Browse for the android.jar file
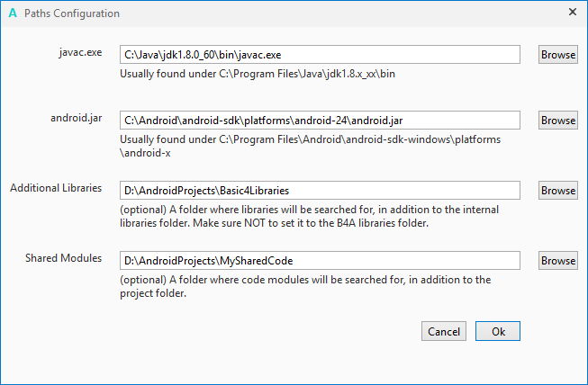Image resolution: width=588 pixels, height=385 pixels. pos(558,120)
